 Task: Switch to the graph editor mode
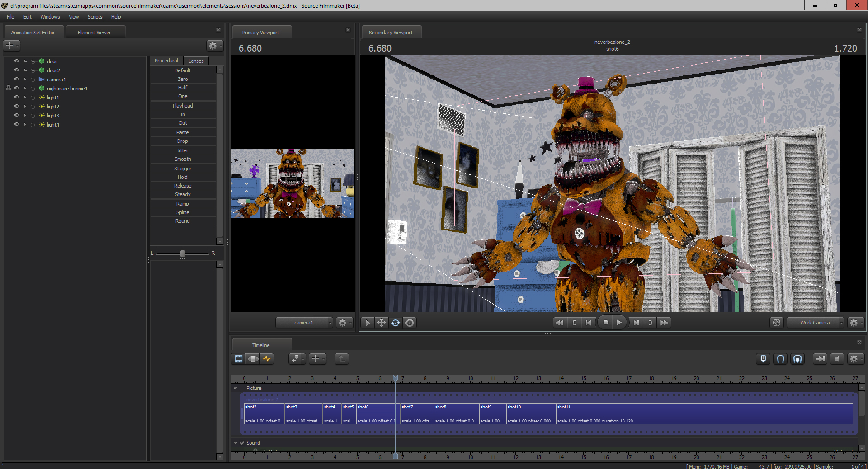(x=267, y=359)
